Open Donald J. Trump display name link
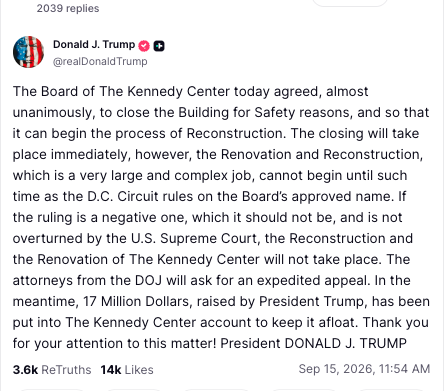This screenshot has height=391, width=445. coord(94,44)
